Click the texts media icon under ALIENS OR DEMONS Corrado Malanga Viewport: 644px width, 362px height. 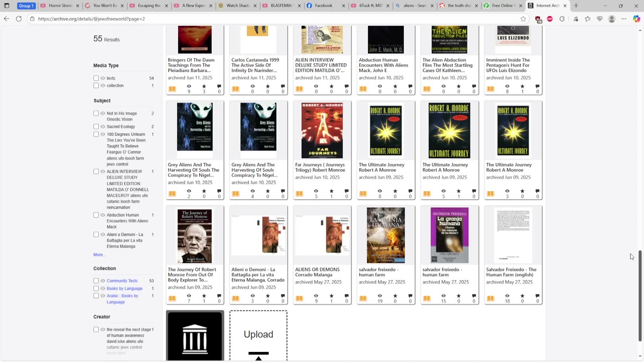coord(299,298)
